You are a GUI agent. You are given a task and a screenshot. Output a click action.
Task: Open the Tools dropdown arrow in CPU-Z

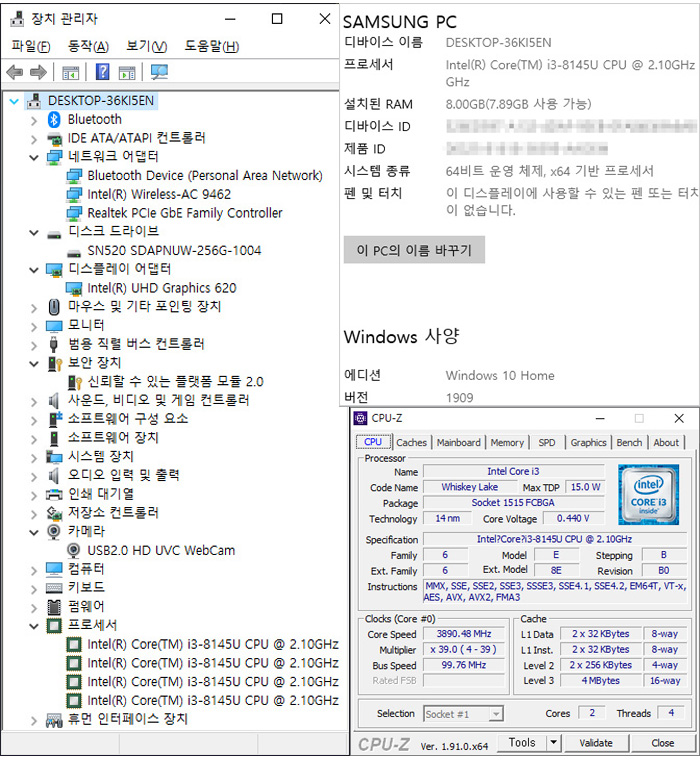(554, 743)
